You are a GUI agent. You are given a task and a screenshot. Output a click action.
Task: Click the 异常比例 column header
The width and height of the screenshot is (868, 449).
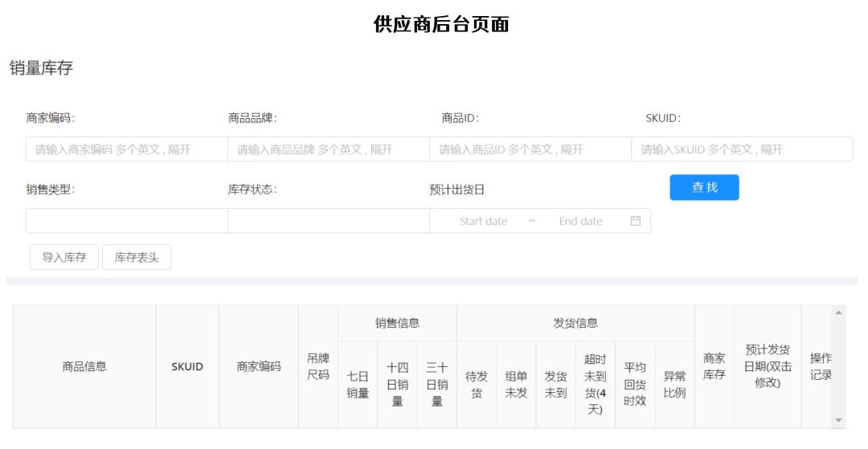point(675,384)
